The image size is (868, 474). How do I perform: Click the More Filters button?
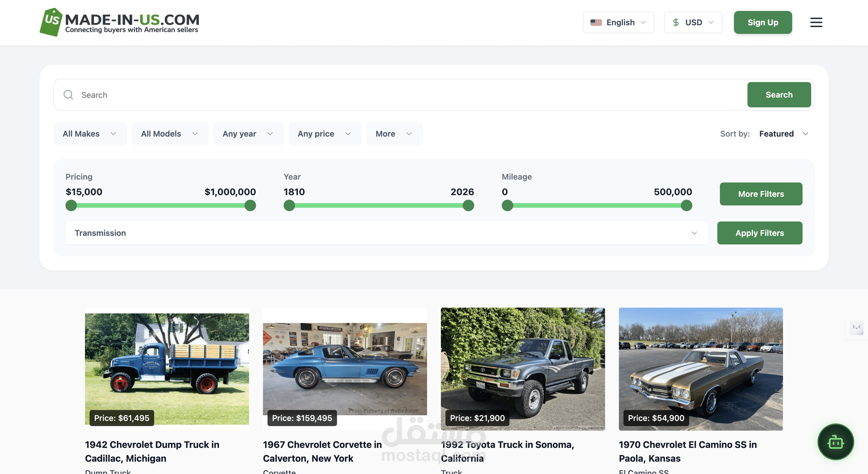click(761, 194)
